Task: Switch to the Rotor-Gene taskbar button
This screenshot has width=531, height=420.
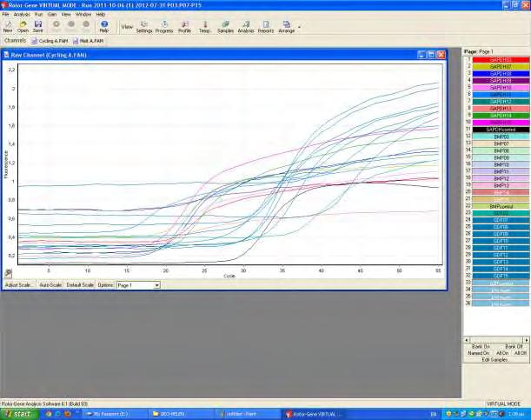Action: (313, 414)
